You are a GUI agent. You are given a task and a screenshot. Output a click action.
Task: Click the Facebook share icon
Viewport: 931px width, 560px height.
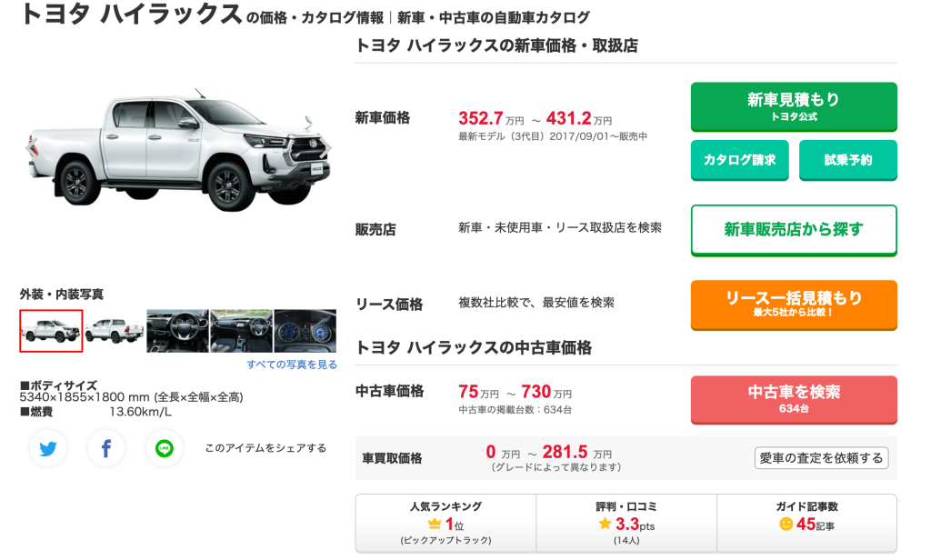point(106,448)
